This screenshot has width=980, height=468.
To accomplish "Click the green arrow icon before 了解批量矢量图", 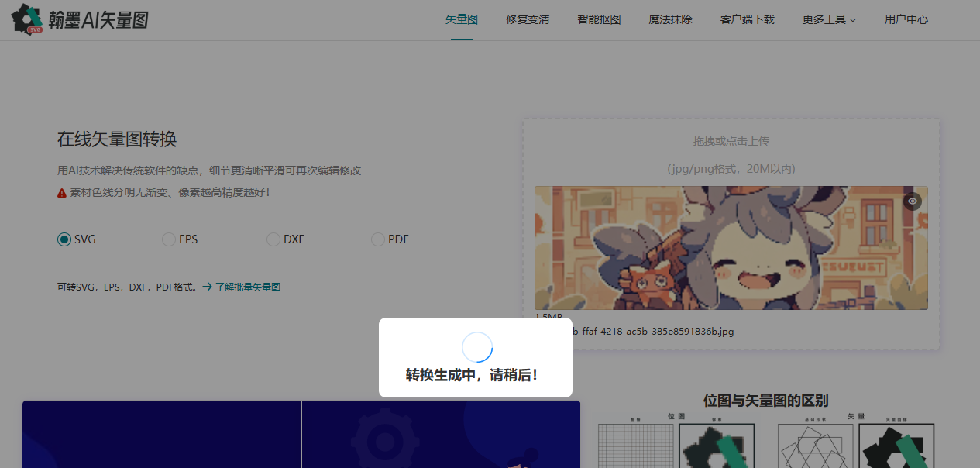I will click(206, 286).
